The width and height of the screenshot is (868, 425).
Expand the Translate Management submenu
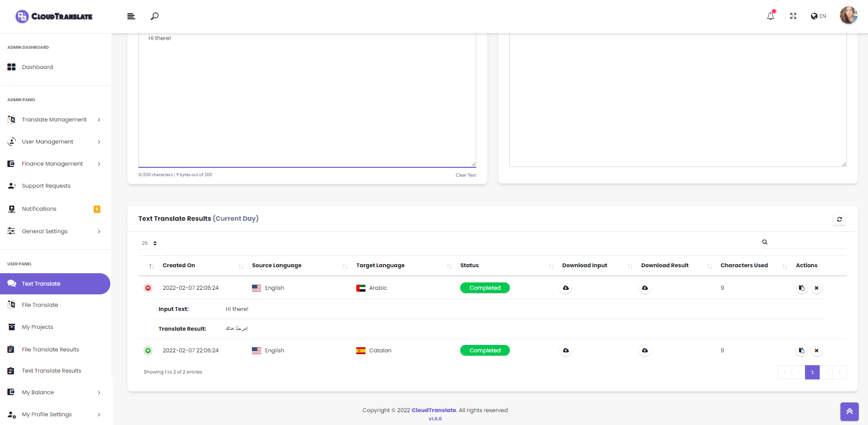(x=55, y=120)
